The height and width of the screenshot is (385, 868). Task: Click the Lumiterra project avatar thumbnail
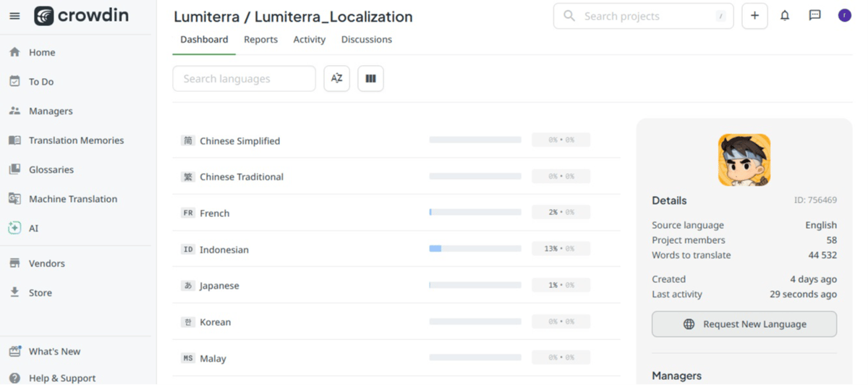tap(744, 160)
